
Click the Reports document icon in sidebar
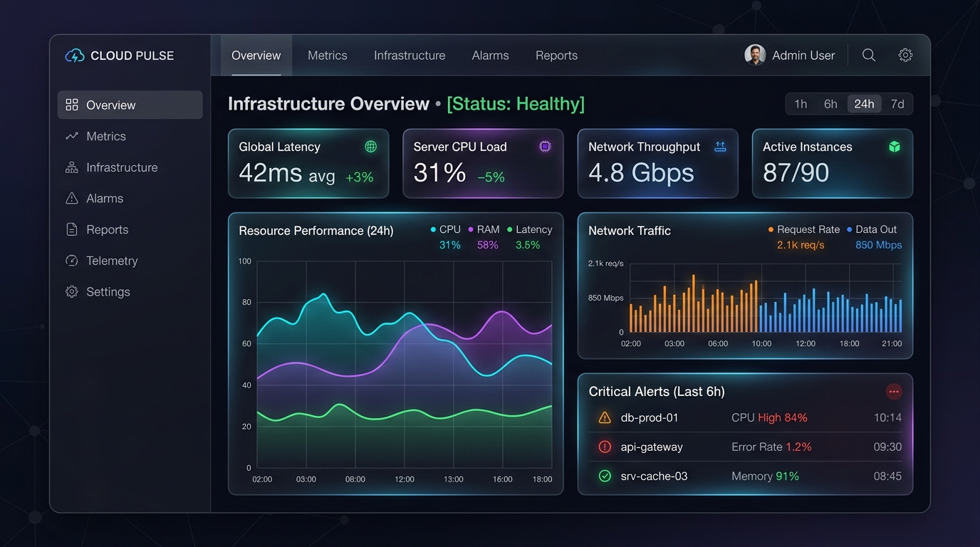pos(72,229)
